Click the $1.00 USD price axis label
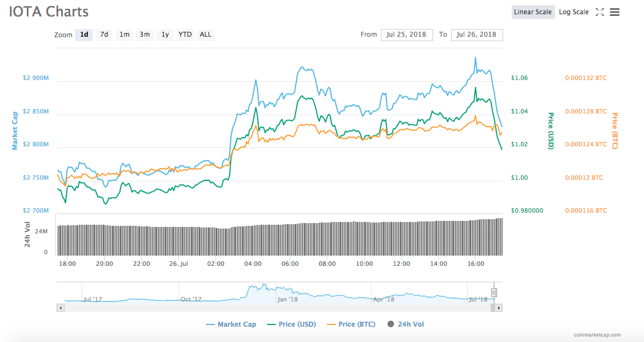This screenshot has height=342, width=644. (520, 178)
